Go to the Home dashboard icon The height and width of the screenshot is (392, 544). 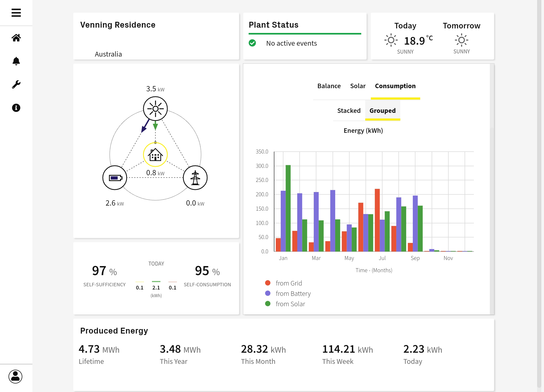(x=16, y=38)
